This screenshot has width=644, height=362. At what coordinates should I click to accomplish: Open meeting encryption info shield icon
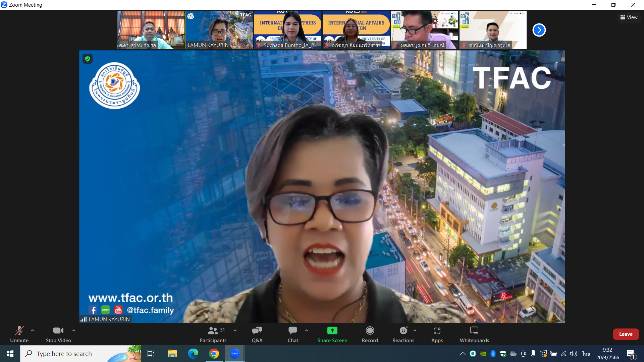click(x=88, y=59)
